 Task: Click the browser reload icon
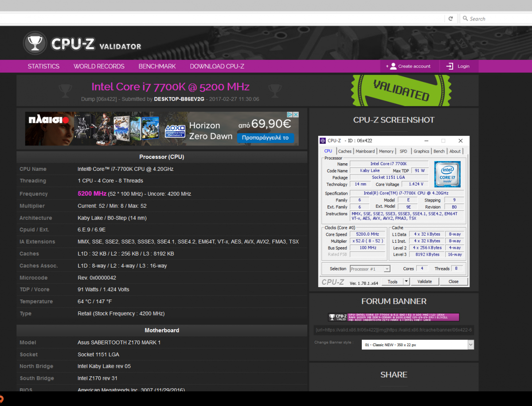[451, 19]
